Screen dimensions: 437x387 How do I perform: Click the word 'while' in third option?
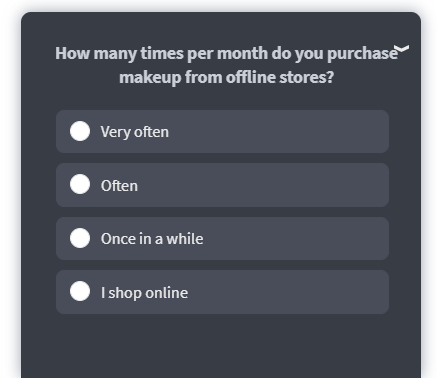pos(185,239)
